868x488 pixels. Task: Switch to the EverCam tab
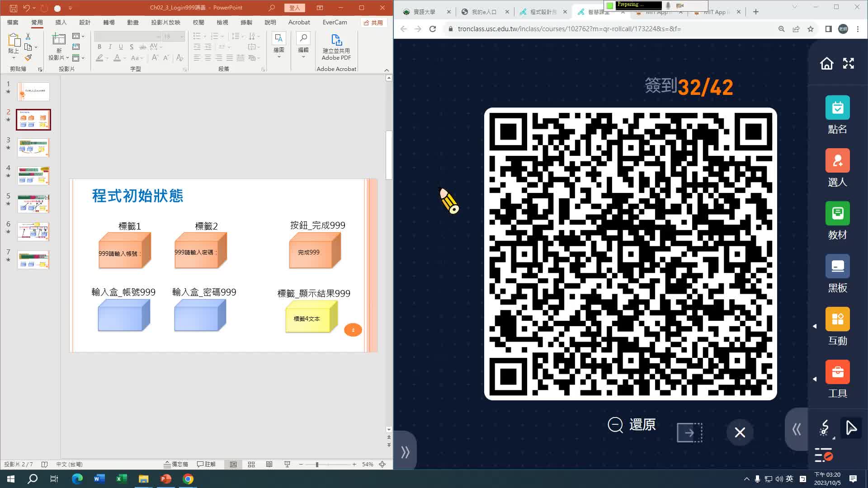point(335,22)
